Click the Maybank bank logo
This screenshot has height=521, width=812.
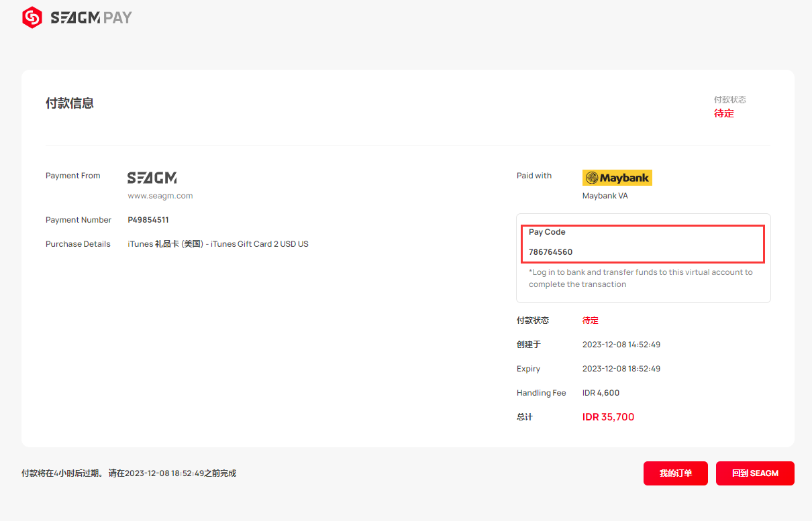tap(617, 178)
